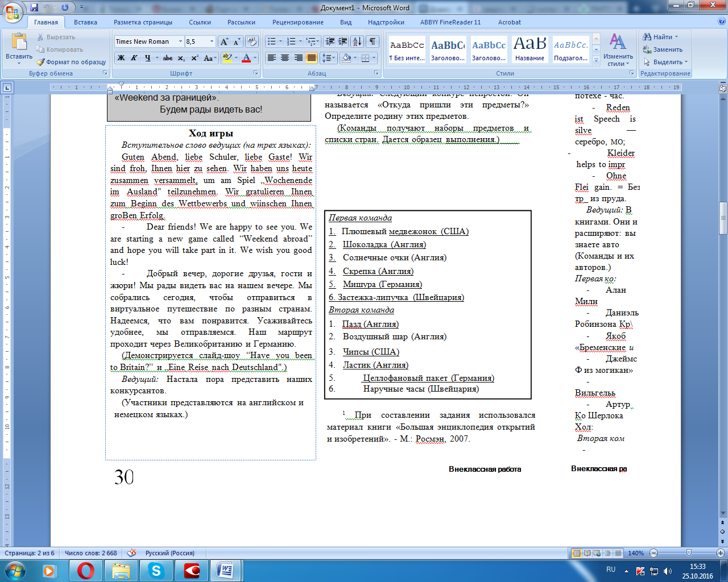
Task: Switch to Web Layout view
Action: coord(597,553)
